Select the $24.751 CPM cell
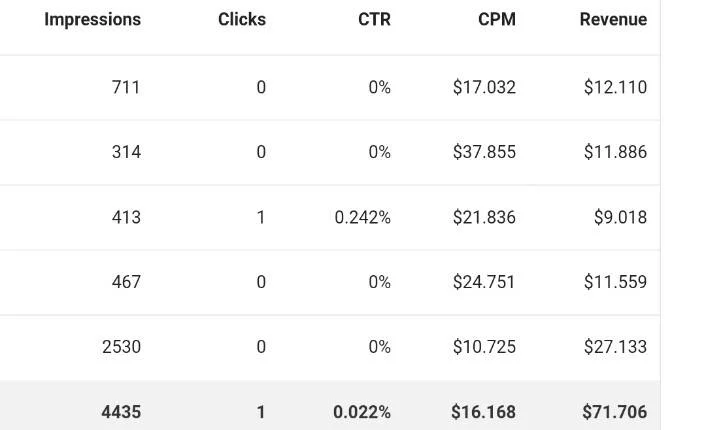This screenshot has height=430, width=706. (x=484, y=282)
